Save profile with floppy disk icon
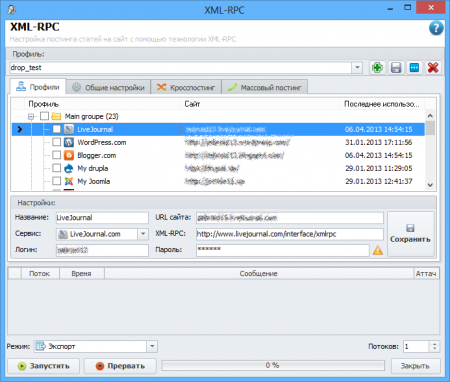The width and height of the screenshot is (450, 382). (396, 68)
